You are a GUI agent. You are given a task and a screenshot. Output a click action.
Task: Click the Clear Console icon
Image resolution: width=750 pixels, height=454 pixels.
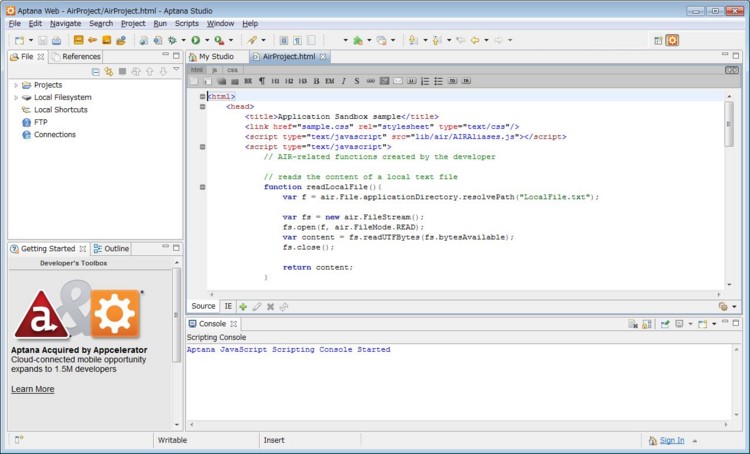(633, 324)
